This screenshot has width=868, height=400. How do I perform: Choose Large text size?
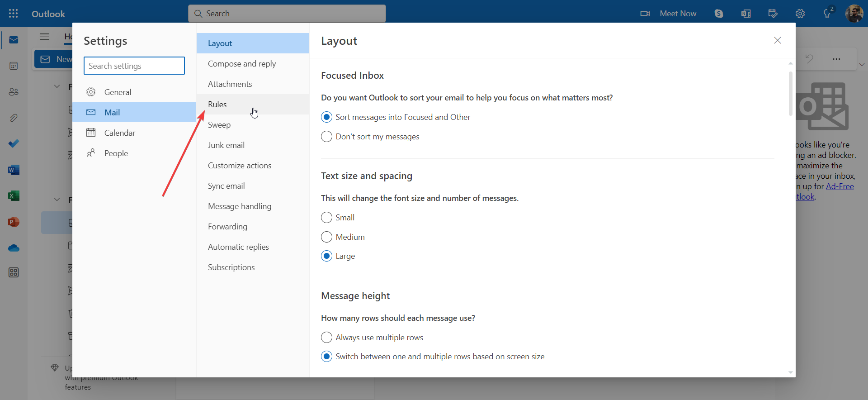(x=326, y=256)
